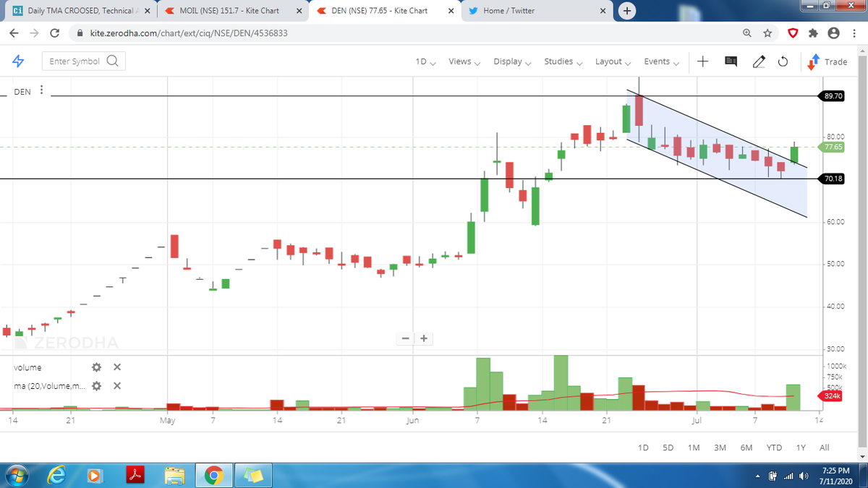
Task: Open Sticky Notes from taskbar
Action: pyautogui.click(x=252, y=476)
